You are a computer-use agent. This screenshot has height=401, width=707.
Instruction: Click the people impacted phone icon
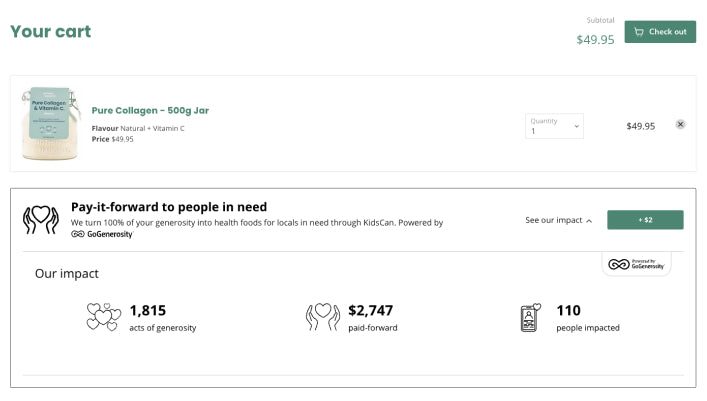point(530,317)
